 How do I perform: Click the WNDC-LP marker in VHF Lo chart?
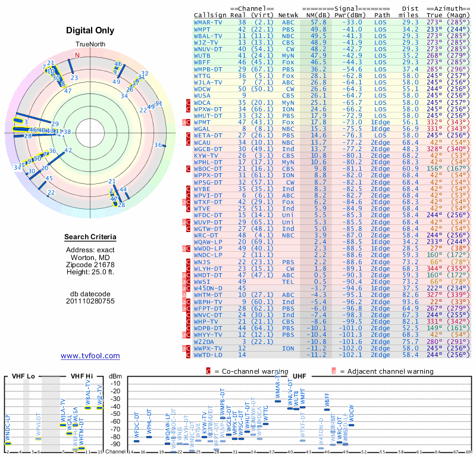[8, 444]
